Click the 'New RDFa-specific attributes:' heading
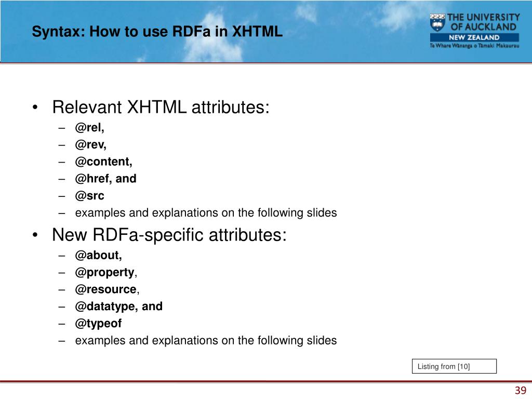Image resolution: width=532 pixels, height=399 pixels. [x=169, y=235]
